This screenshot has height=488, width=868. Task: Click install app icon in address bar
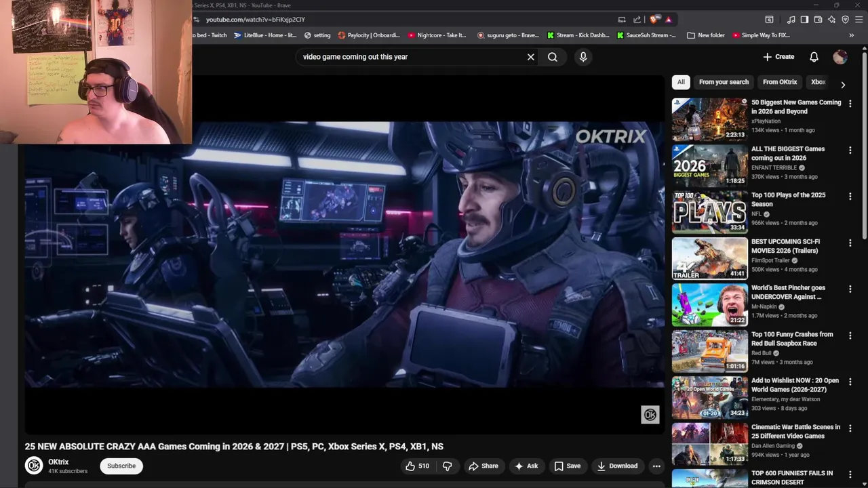tap(622, 20)
